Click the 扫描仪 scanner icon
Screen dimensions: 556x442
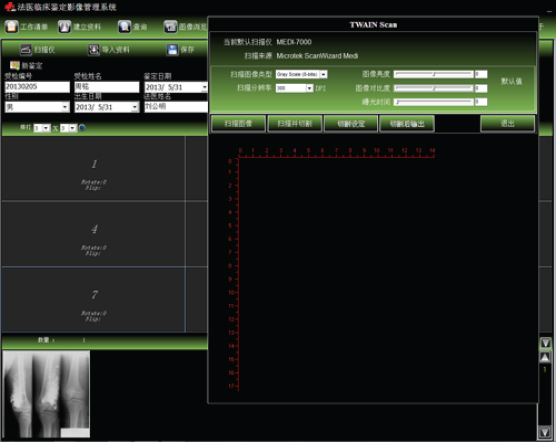(26, 50)
